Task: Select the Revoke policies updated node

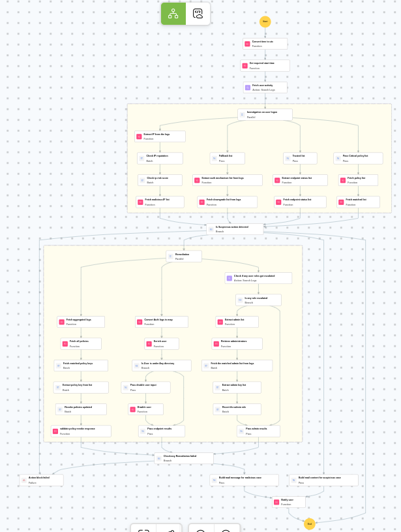Action: tap(81, 409)
